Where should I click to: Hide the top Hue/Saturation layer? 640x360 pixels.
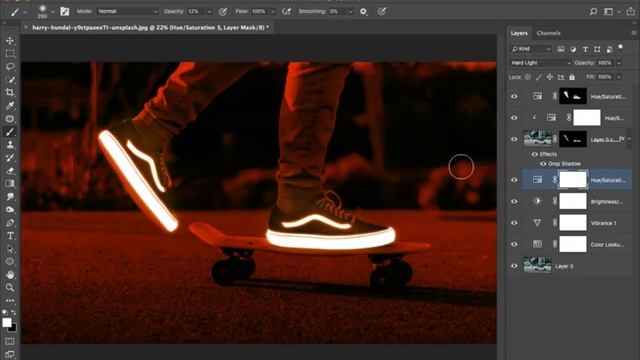[x=514, y=96]
